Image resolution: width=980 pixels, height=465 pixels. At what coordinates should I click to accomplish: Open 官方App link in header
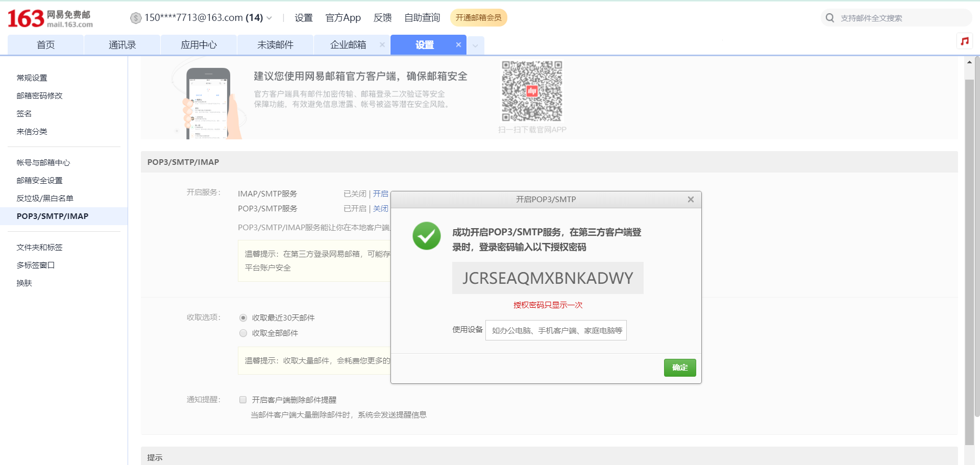click(x=343, y=18)
